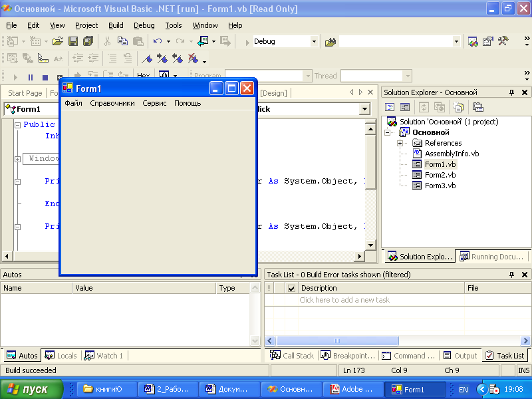Select the References folder icon in the tree
Image resolution: width=532 pixels, height=399 pixels.
pyautogui.click(x=417, y=143)
